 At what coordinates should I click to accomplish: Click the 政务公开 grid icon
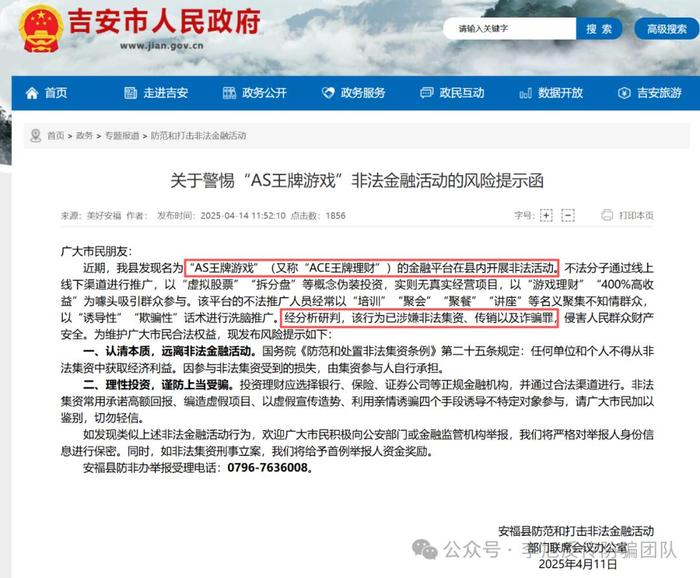click(x=229, y=93)
